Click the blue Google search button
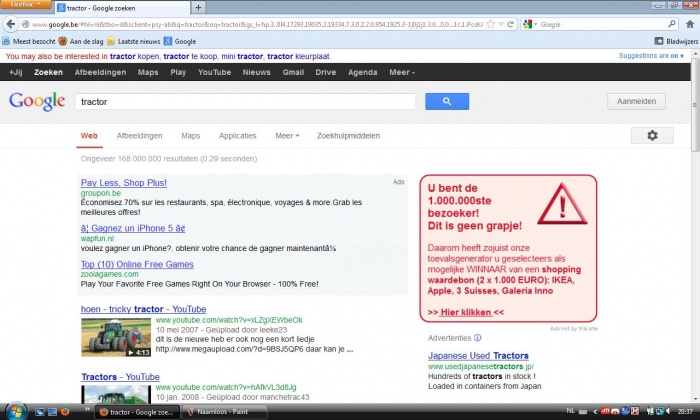 tap(447, 101)
